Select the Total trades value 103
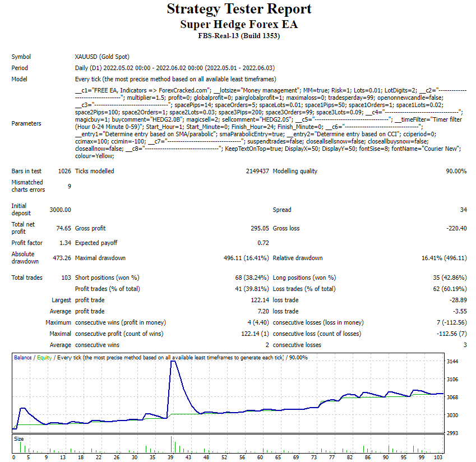The image size is (476, 462). pos(66,278)
